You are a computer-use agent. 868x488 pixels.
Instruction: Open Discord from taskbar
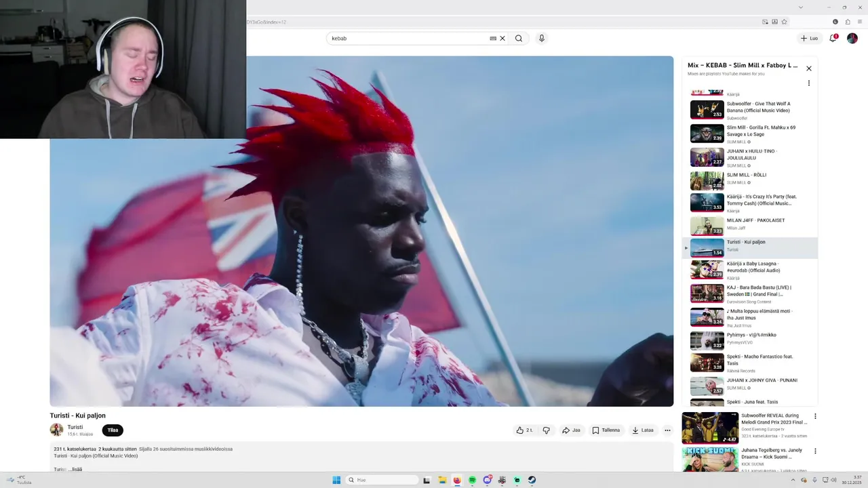(487, 480)
